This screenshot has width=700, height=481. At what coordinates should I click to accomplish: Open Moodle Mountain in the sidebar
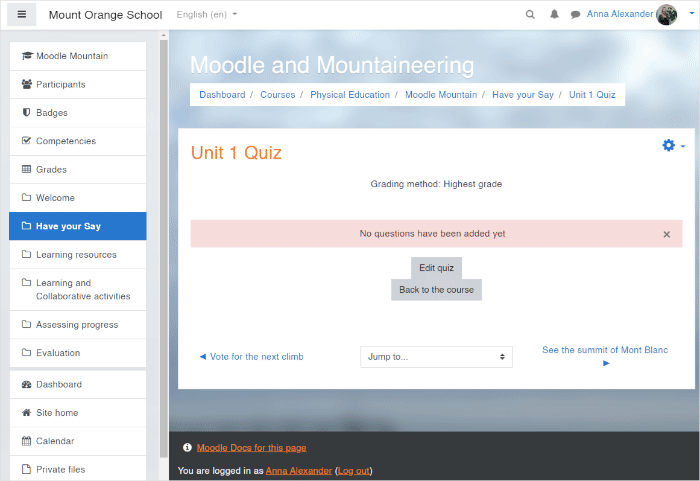(78, 56)
